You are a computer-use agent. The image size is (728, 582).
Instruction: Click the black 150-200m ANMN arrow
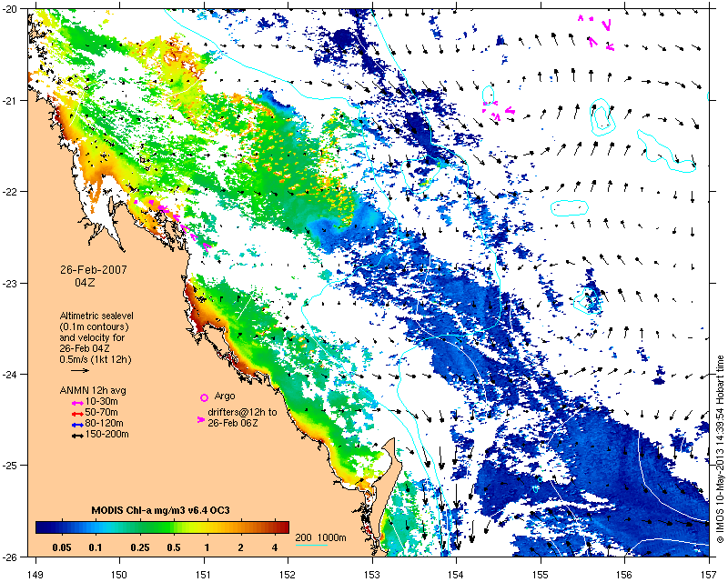click(x=77, y=436)
